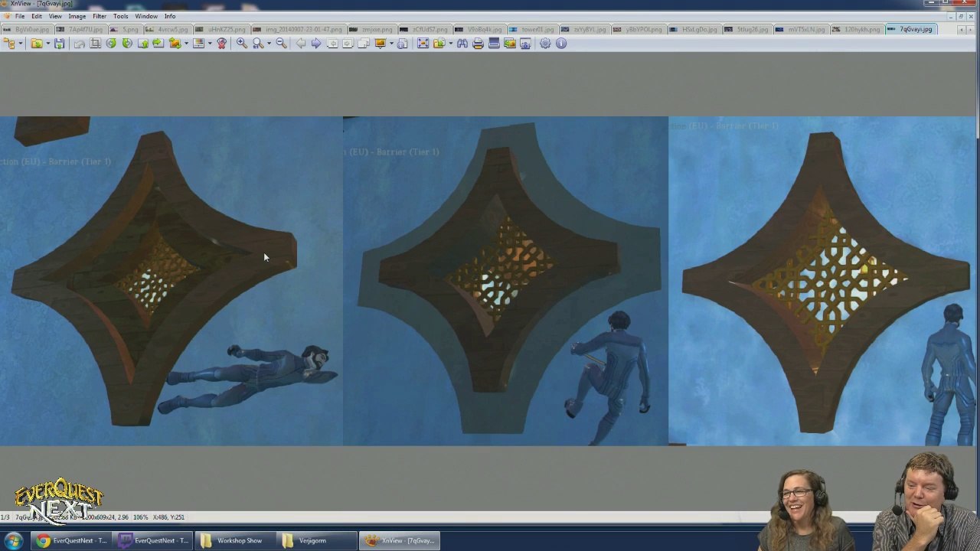
Task: Switch to the BgVx0ue.jpg tab
Action: click(x=27, y=29)
